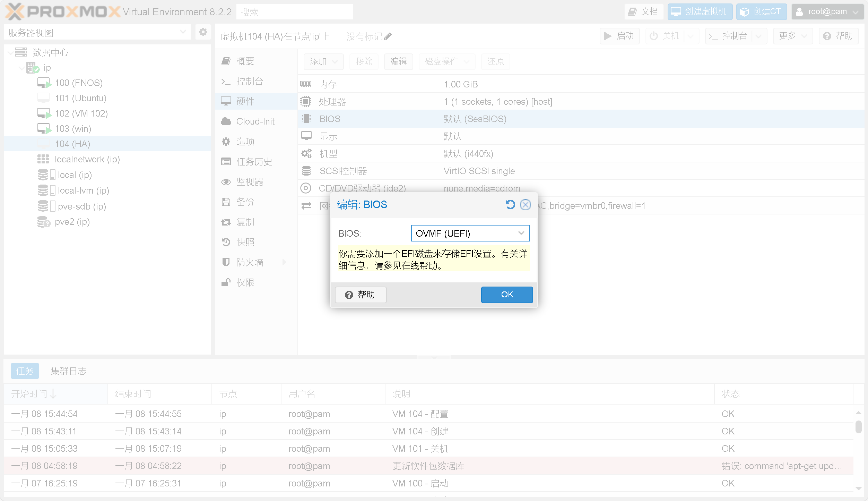Open the Console dropdown arrow
The width and height of the screenshot is (868, 501).
pyautogui.click(x=759, y=36)
